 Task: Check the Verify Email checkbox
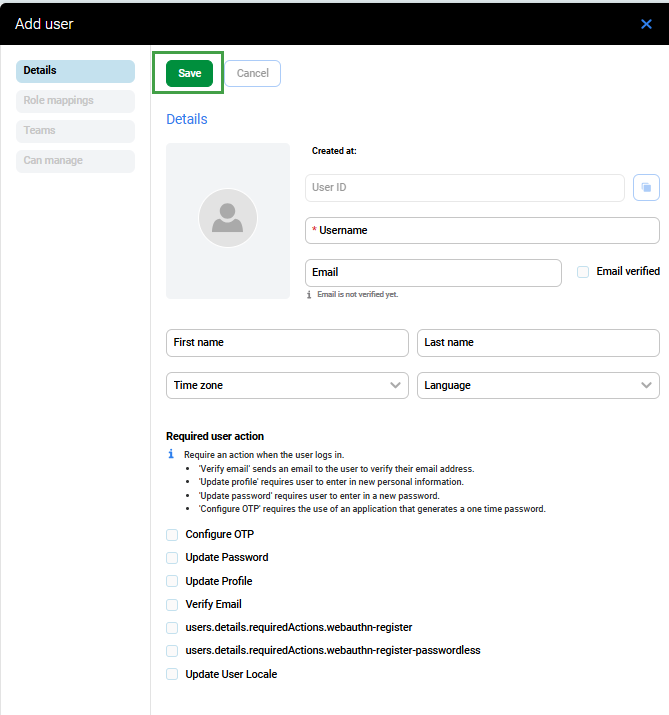pyautogui.click(x=172, y=604)
